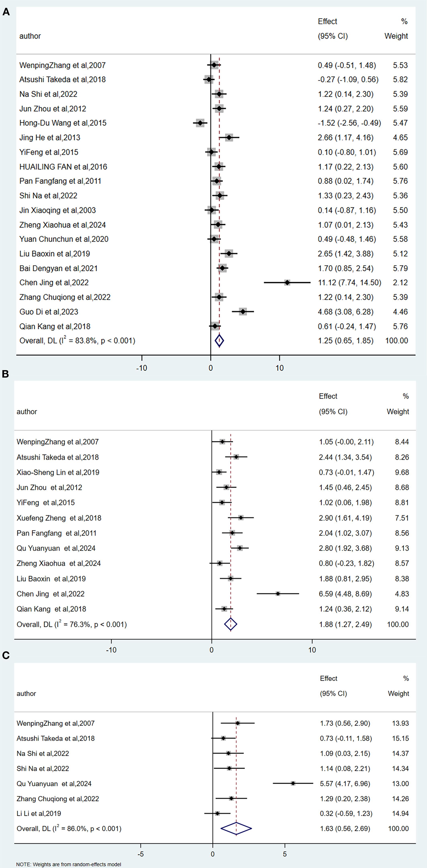Click the 'Li Li et al,2019' author label
Screen dimensions: 427x868
pos(39,813)
